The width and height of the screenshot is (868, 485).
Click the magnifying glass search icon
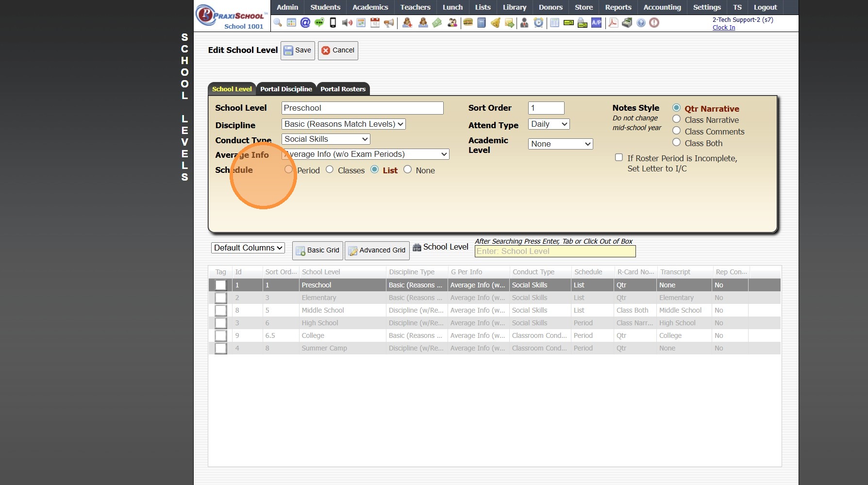pyautogui.click(x=278, y=23)
